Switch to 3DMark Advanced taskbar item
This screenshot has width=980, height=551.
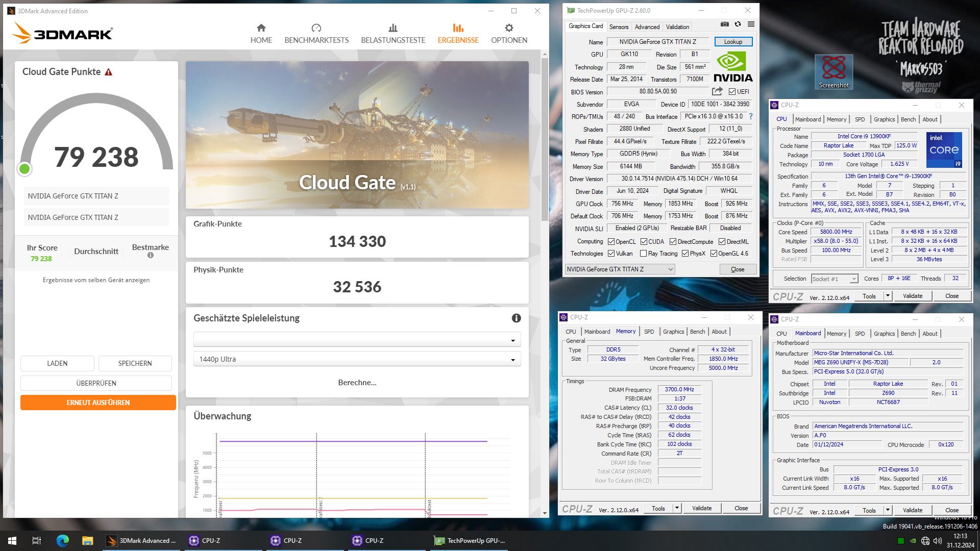pos(141,541)
